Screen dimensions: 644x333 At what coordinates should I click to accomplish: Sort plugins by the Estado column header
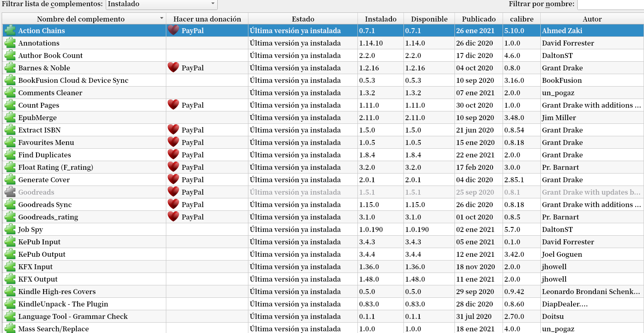click(x=303, y=19)
